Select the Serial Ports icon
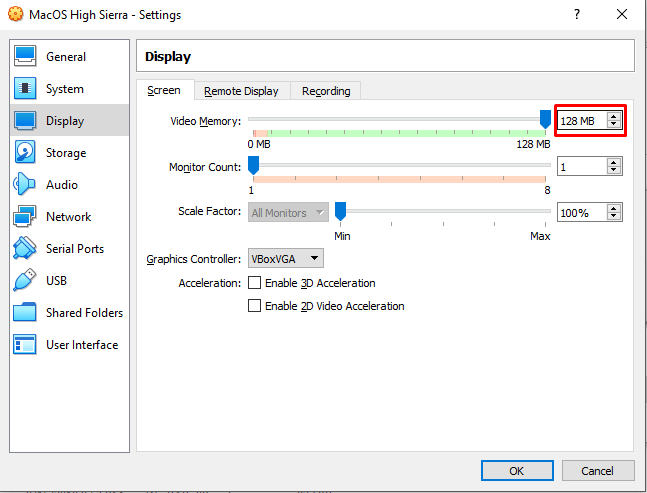The width and height of the screenshot is (647, 493). point(26,249)
